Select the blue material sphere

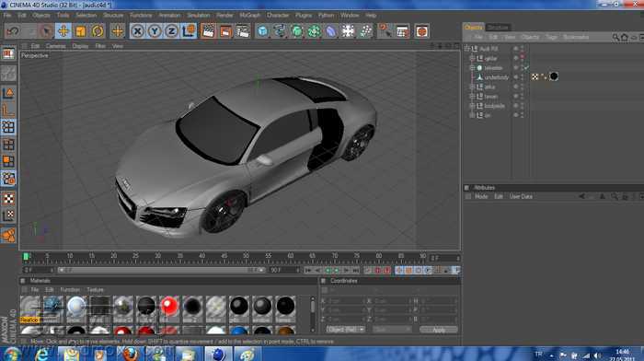pos(239,331)
